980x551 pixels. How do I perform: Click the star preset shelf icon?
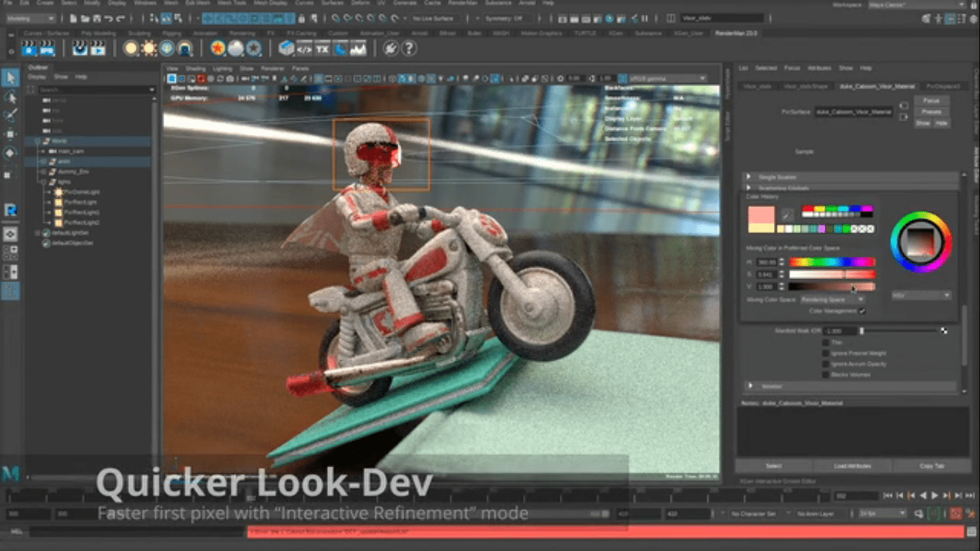(x=253, y=48)
